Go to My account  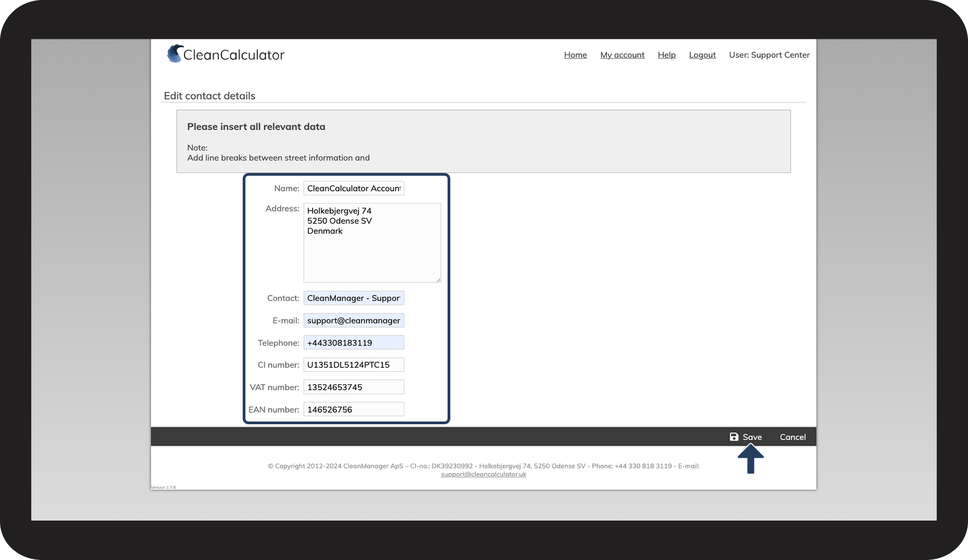[622, 55]
